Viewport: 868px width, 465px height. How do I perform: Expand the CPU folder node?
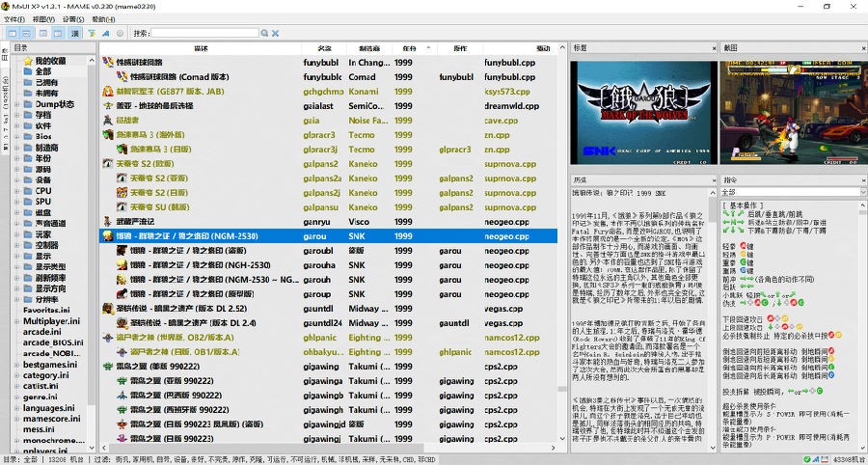click(x=16, y=191)
